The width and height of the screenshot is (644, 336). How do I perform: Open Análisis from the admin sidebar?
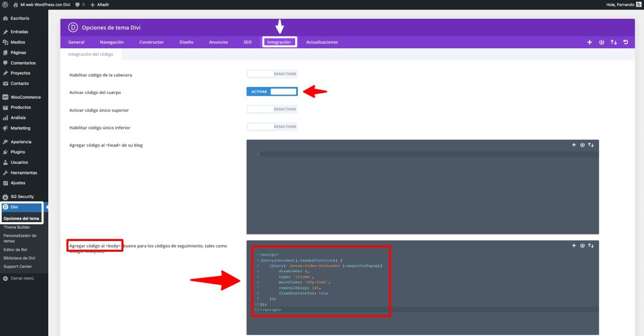pos(19,117)
